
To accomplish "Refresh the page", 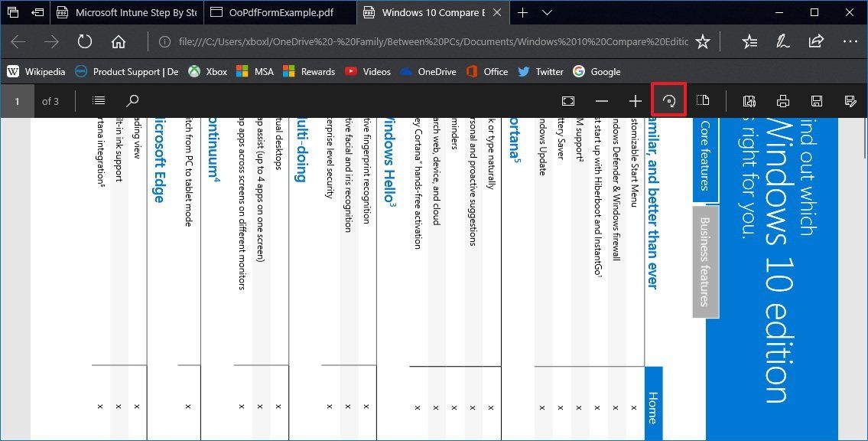I will (x=85, y=41).
